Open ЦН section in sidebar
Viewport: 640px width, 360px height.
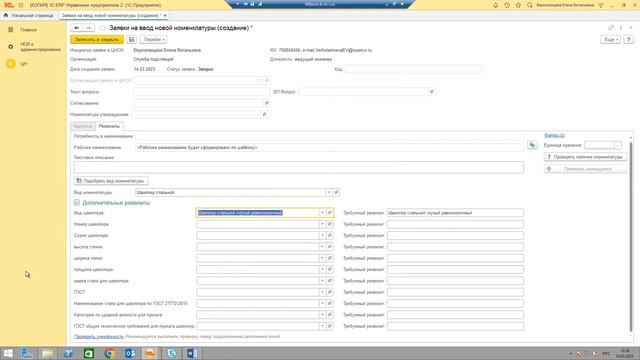click(x=23, y=64)
